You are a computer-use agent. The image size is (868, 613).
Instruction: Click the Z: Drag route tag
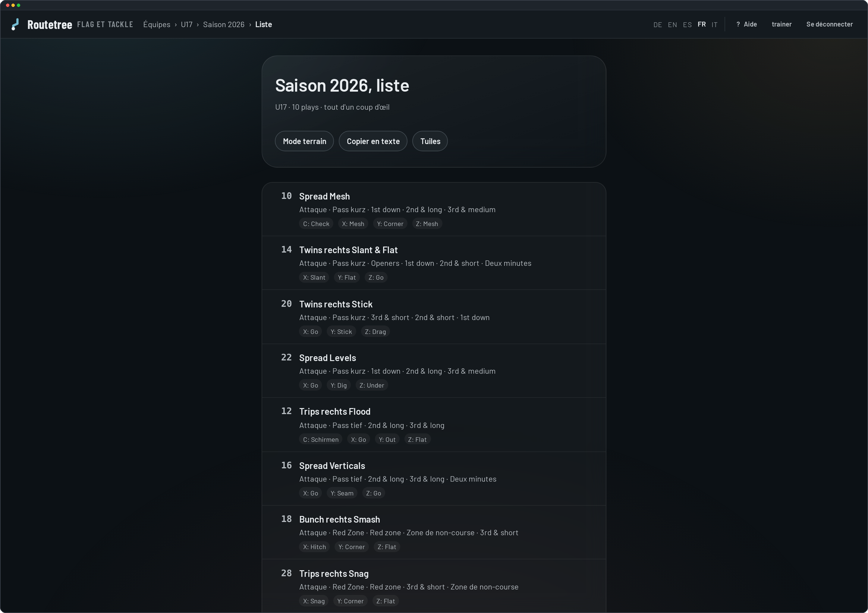click(x=375, y=332)
